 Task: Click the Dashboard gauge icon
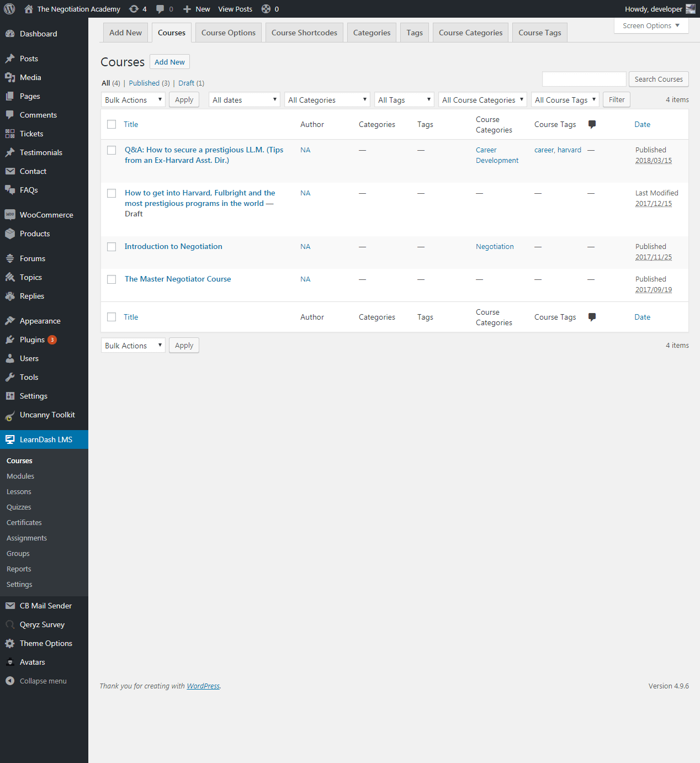pos(10,34)
